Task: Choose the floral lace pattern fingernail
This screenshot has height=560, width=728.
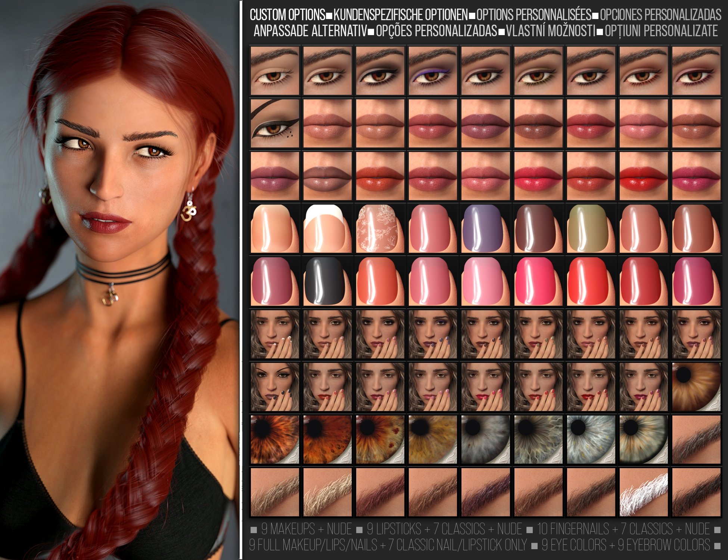Action: point(380,228)
